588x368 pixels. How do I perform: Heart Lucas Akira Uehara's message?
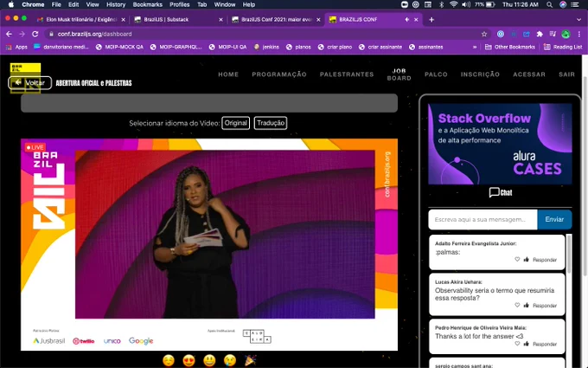[517, 305]
